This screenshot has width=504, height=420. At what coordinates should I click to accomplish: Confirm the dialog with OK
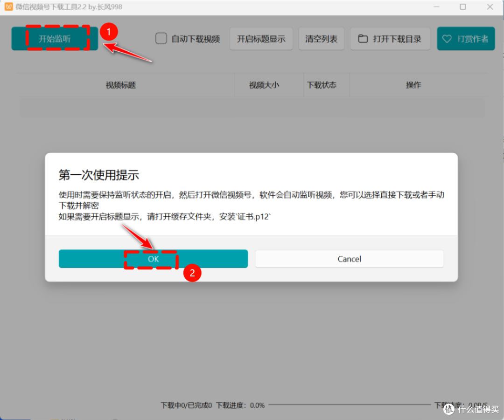pyautogui.click(x=153, y=259)
